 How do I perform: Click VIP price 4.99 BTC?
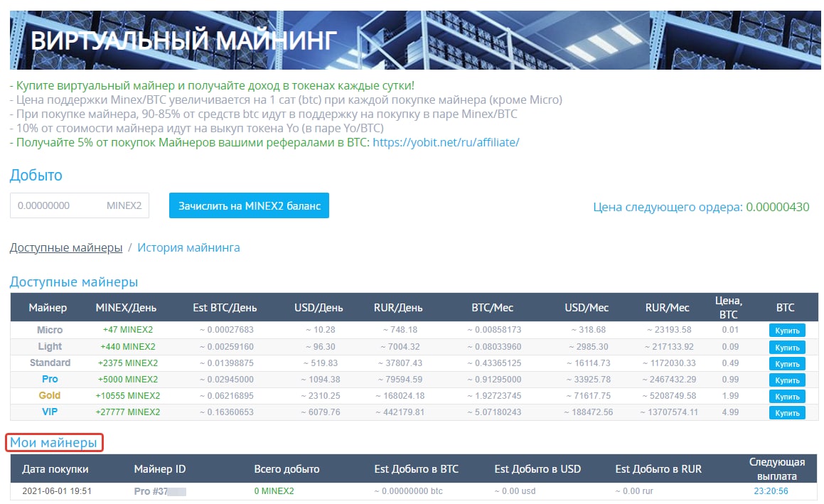click(x=730, y=412)
